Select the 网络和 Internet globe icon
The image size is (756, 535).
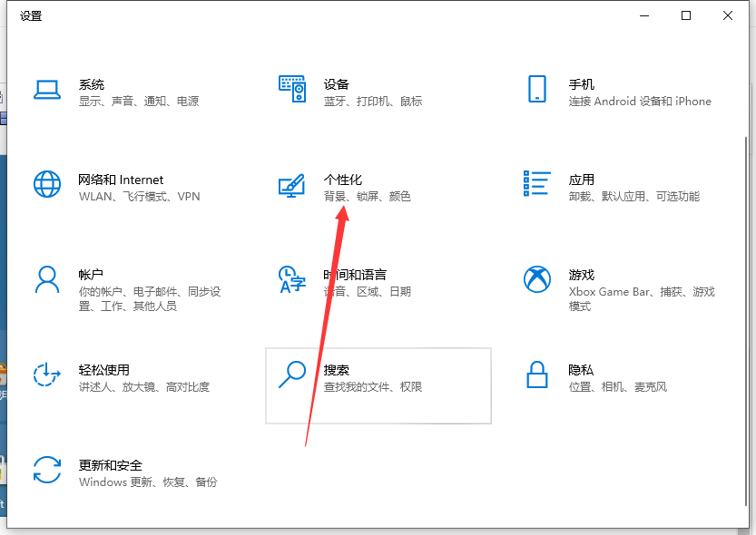46,184
